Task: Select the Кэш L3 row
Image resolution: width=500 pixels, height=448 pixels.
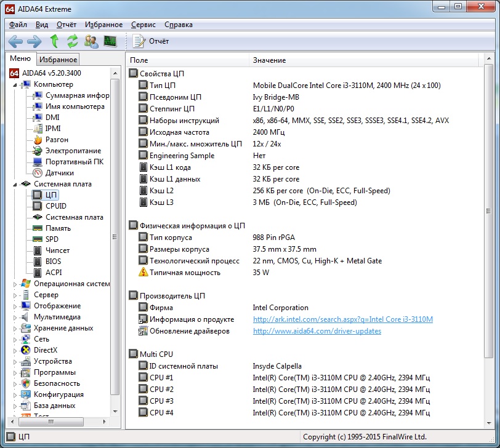Action: pyautogui.click(x=305, y=202)
